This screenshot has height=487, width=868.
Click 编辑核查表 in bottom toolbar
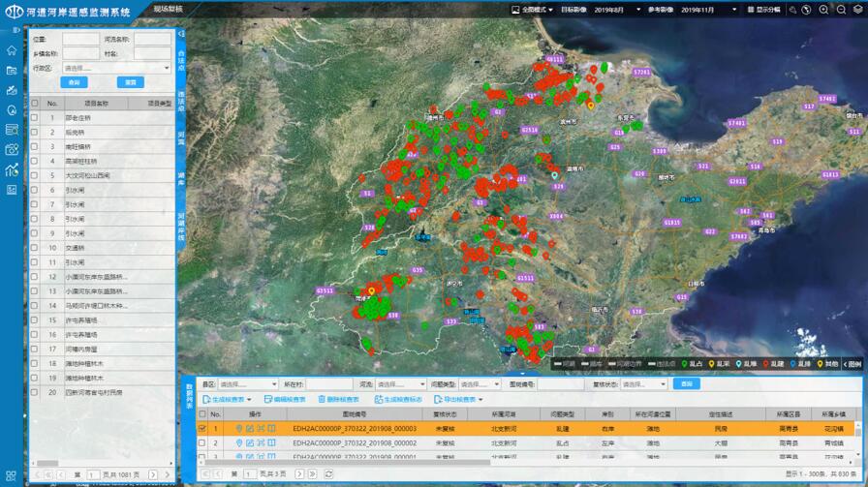pyautogui.click(x=285, y=399)
